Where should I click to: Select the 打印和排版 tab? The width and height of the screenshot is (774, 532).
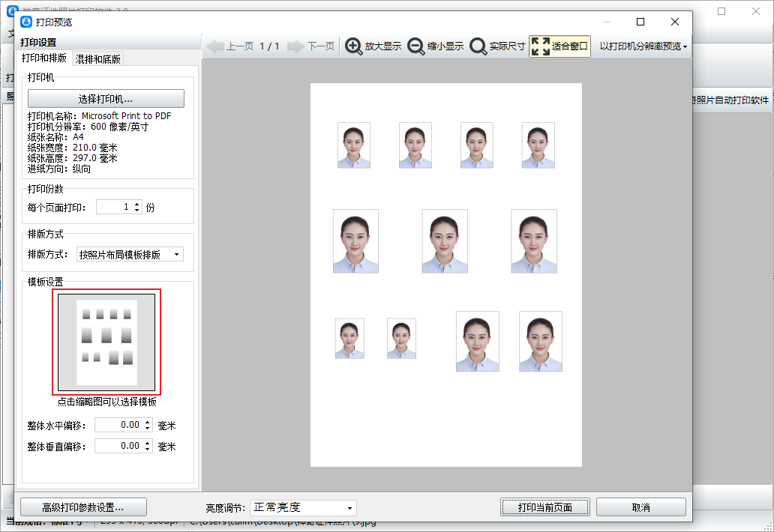tap(44, 58)
